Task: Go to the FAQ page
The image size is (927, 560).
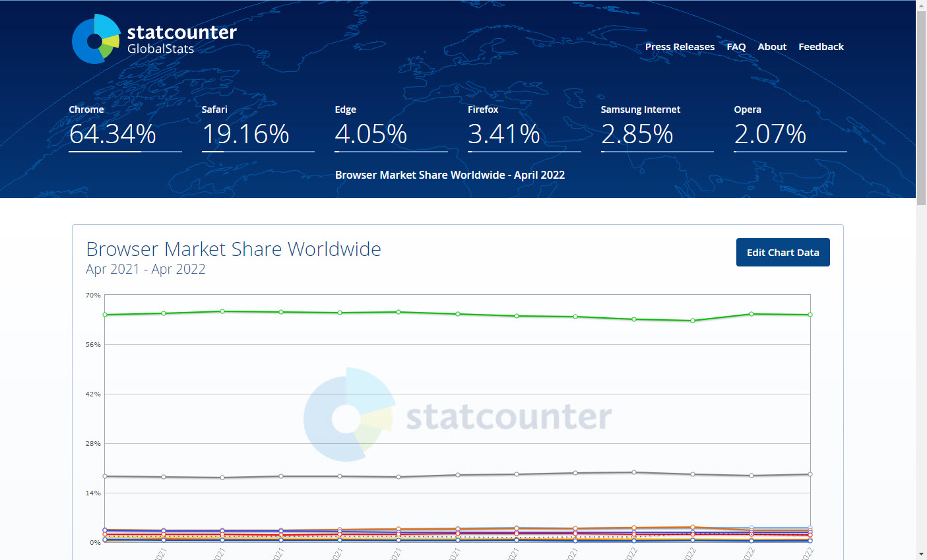Action: pyautogui.click(x=736, y=47)
